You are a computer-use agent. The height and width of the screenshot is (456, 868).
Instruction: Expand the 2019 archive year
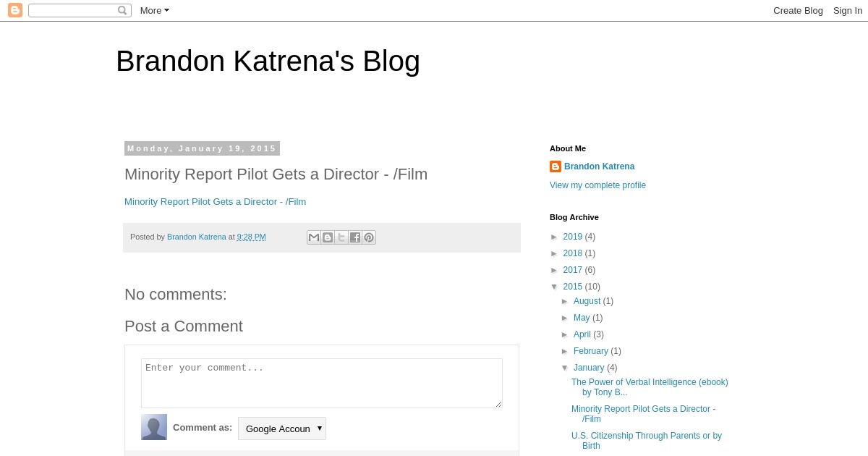point(556,237)
